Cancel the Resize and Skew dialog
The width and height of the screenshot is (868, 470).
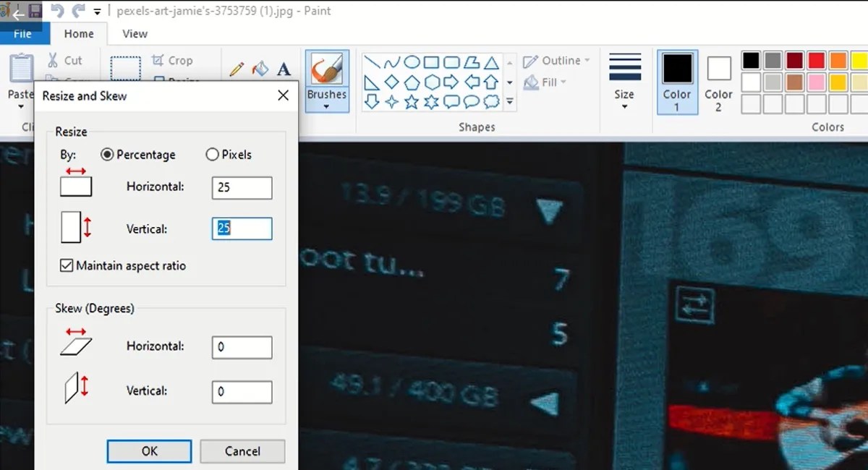tap(242, 450)
